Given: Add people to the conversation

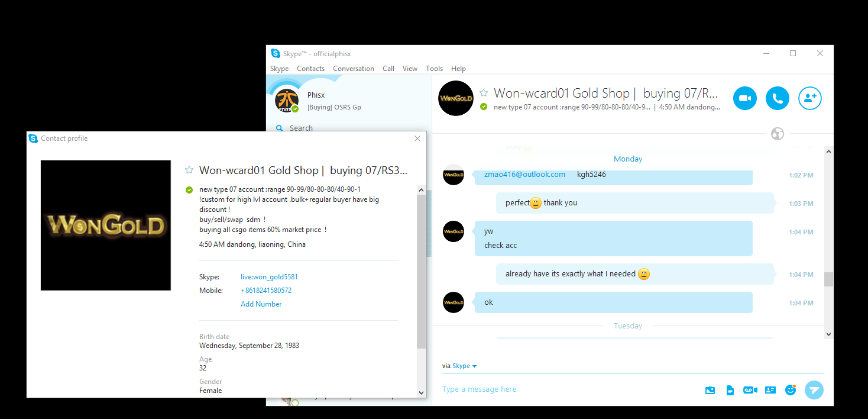Looking at the screenshot, I should coord(810,98).
